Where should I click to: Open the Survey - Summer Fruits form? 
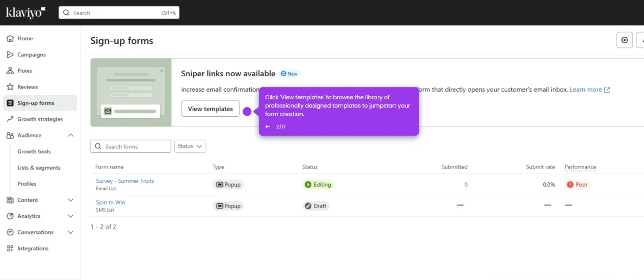125,181
